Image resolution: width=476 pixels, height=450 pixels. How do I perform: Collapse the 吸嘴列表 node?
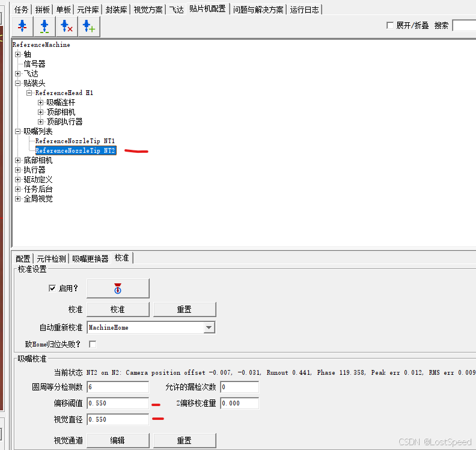pyautogui.click(x=17, y=131)
